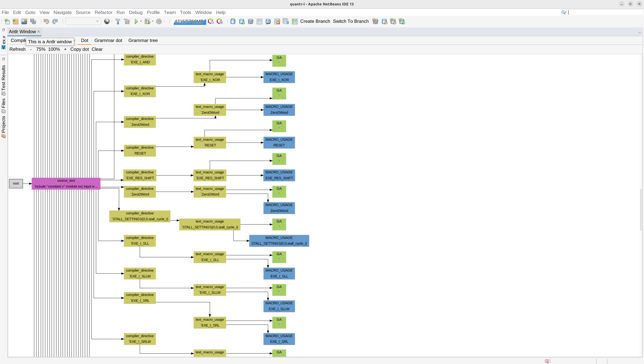Open the browser globe dropdown arrow
The width and height of the screenshot is (644, 364).
point(112,21)
